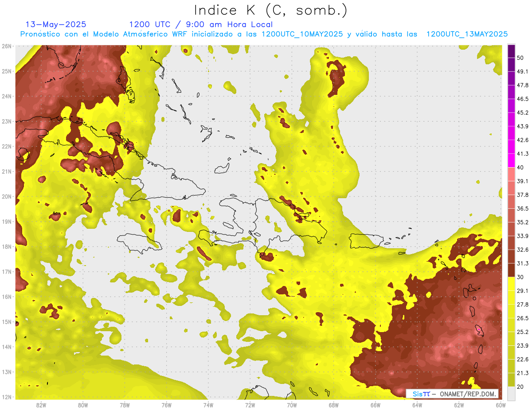The image size is (532, 411).
Task: Click the colorbar value "37.8"
Action: coord(522,195)
